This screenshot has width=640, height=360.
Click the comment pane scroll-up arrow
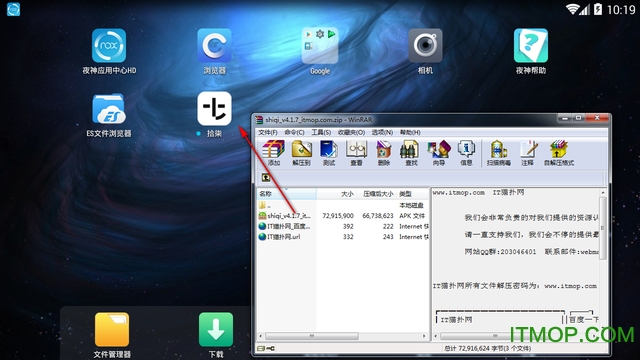tap(602, 192)
